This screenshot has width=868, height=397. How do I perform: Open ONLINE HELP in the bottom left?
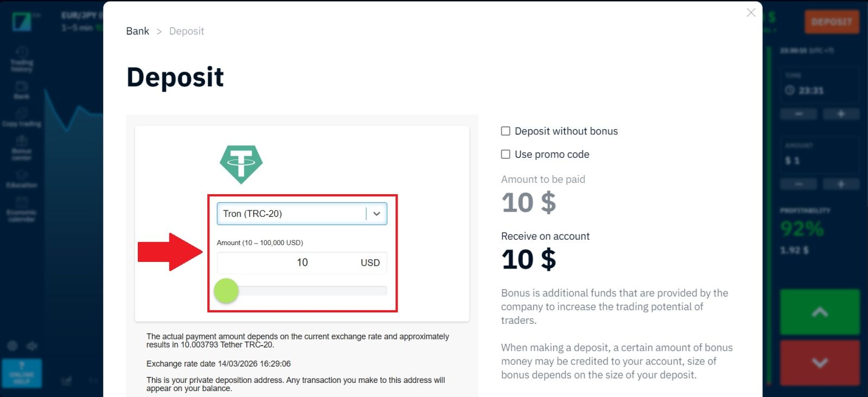[22, 373]
